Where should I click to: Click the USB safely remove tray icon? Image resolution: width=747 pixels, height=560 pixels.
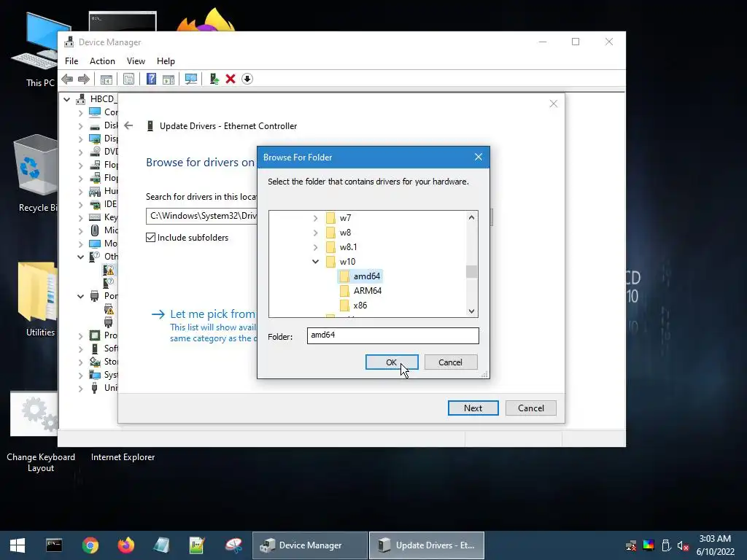tap(666, 545)
